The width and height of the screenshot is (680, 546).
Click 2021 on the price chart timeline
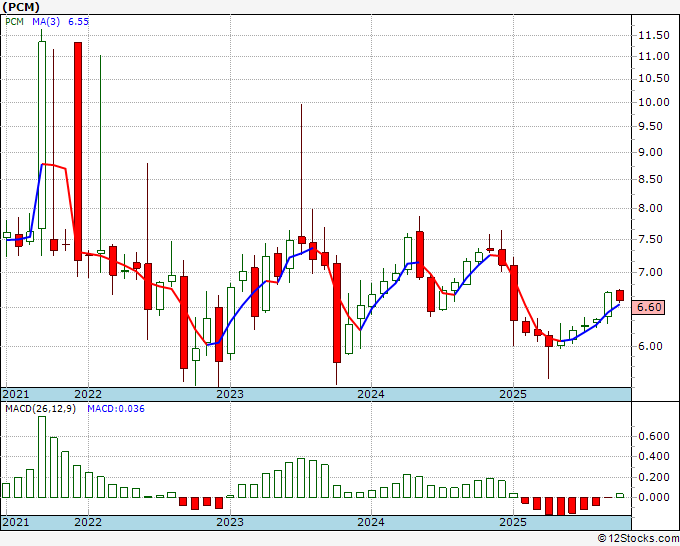[x=16, y=394]
